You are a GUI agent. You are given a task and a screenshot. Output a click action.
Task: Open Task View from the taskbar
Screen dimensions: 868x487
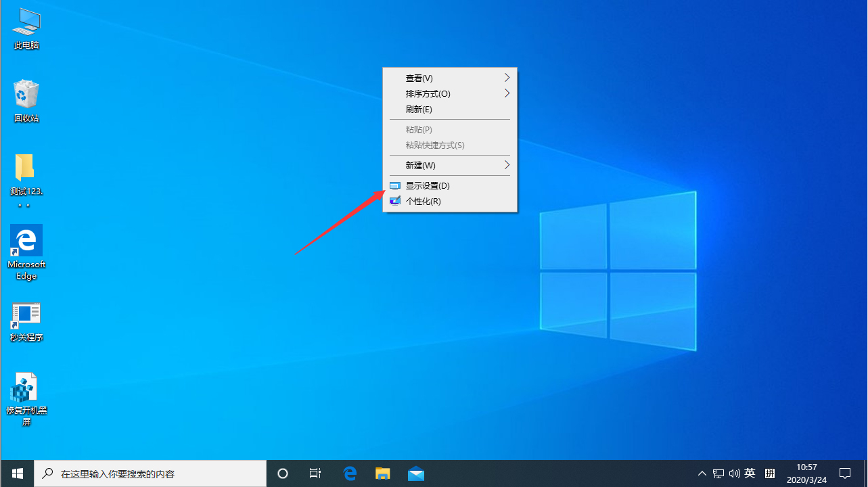pos(315,473)
